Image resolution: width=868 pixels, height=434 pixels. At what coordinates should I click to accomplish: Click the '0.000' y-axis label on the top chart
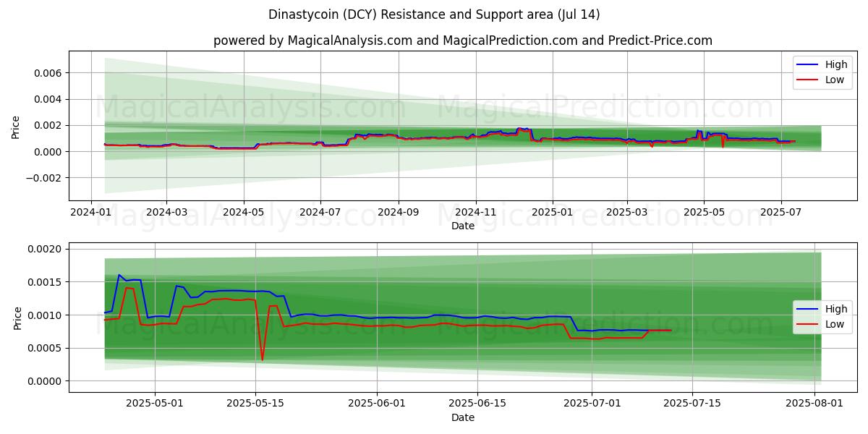tap(48, 151)
